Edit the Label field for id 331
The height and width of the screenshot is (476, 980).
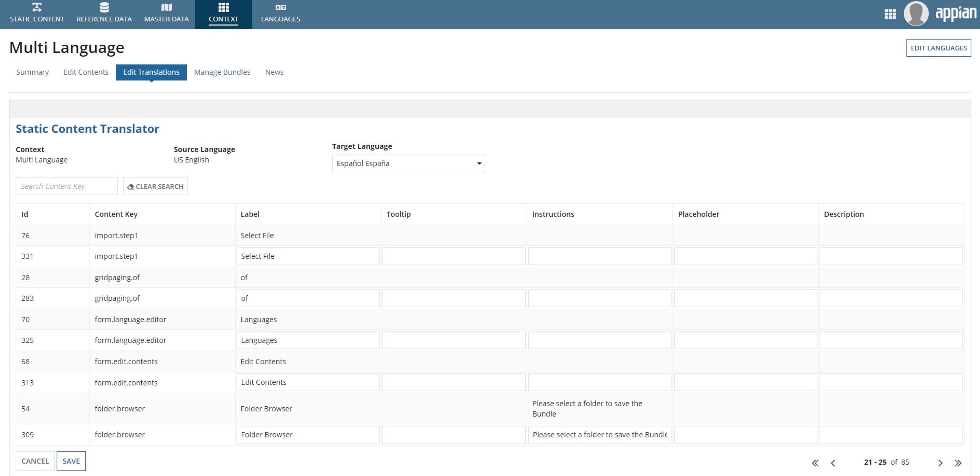tap(308, 256)
